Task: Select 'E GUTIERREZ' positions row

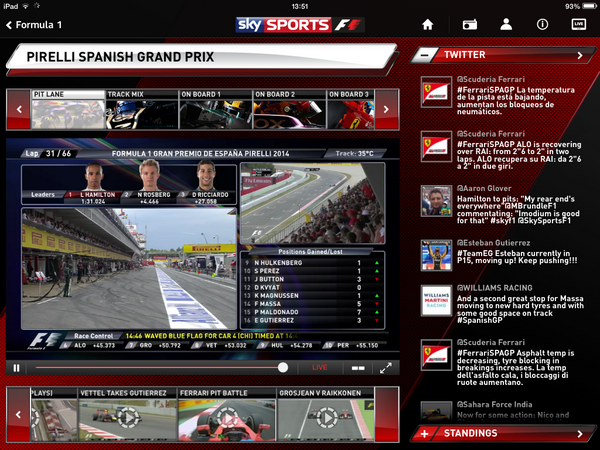Action: tap(312, 320)
